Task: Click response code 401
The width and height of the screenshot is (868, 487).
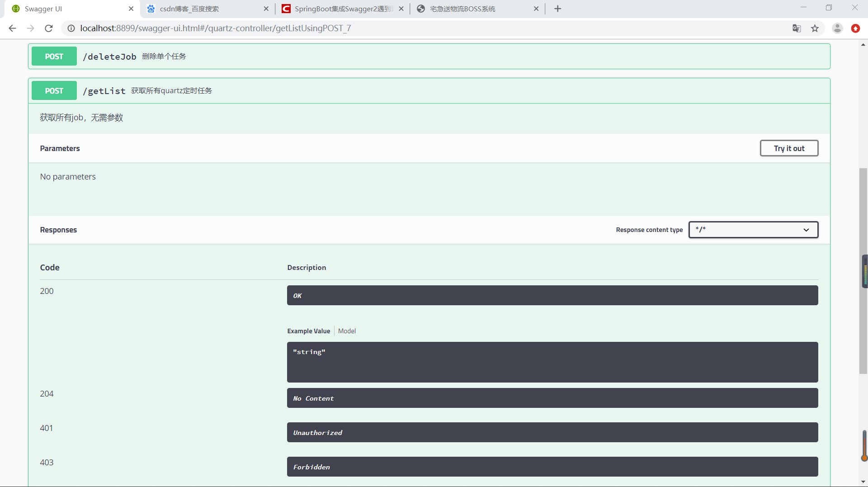Action: 47,428
